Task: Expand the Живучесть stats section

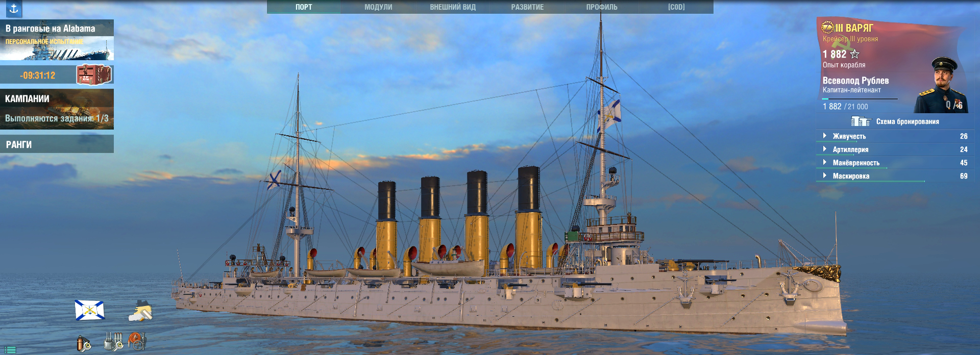Action: coord(849,136)
